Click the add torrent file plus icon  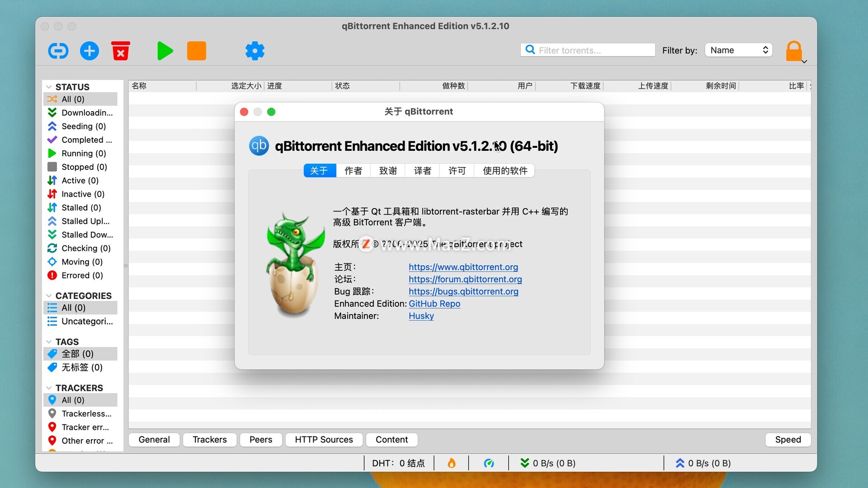click(90, 51)
